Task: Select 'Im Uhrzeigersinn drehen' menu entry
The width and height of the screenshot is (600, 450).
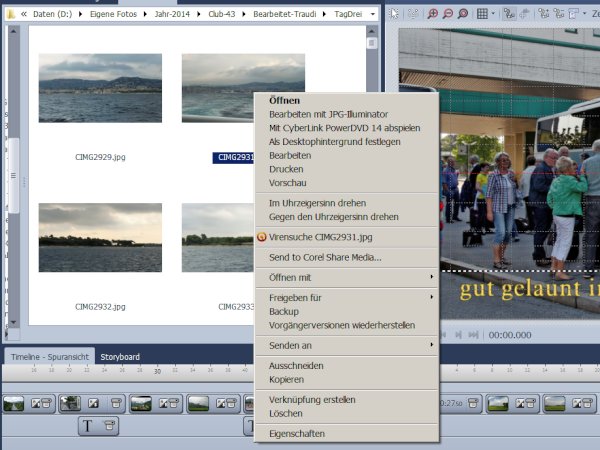Action: (x=319, y=203)
